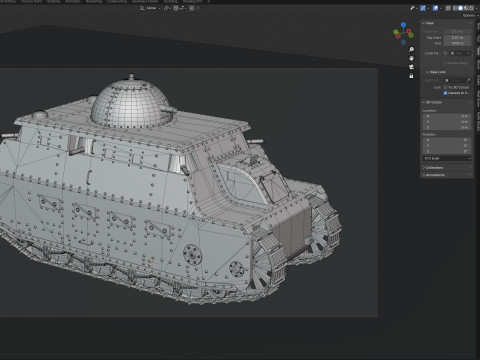Click the Local Camera object field
Image resolution: width=480 pixels, height=360 pixels.
460,53
